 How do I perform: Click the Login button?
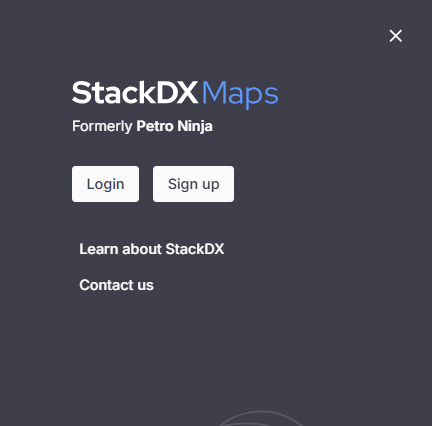105,184
